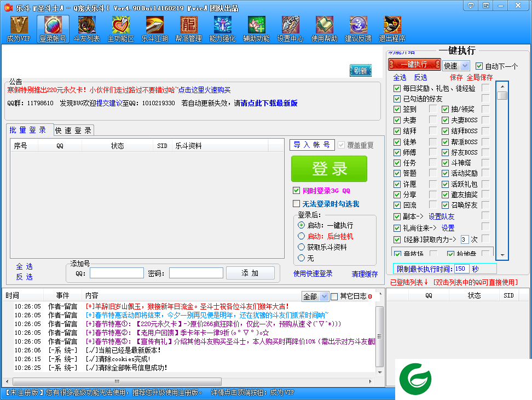Screen dimensions: 532x400
Task: Open the 成为VIP toolbar icon
Action: (19, 29)
